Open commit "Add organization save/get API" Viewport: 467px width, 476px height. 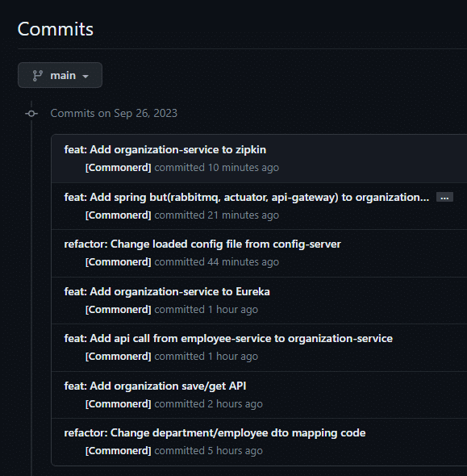point(155,386)
